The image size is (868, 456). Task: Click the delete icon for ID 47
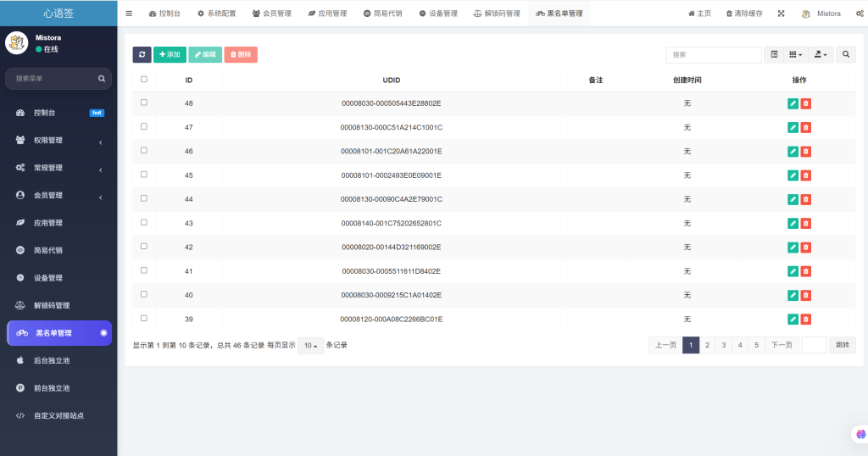pos(806,127)
